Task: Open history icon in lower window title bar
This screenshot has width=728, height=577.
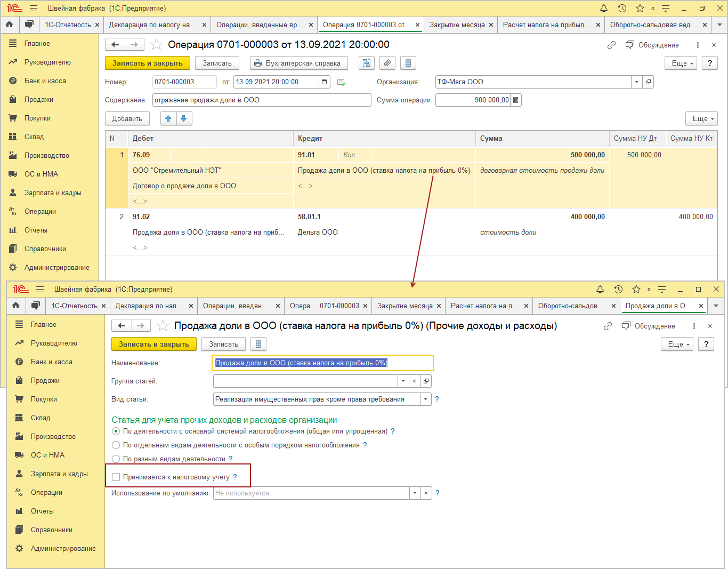Action: 618,289
